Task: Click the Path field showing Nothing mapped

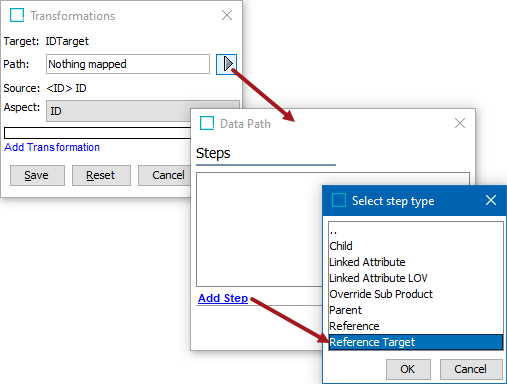Action: point(128,64)
